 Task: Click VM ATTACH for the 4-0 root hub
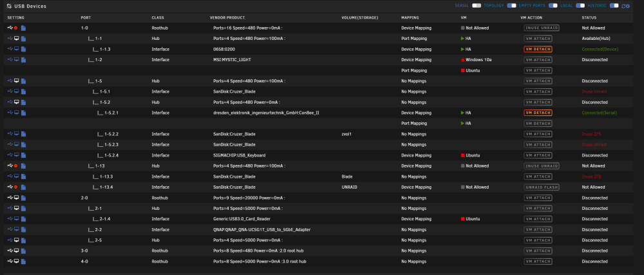538,261
